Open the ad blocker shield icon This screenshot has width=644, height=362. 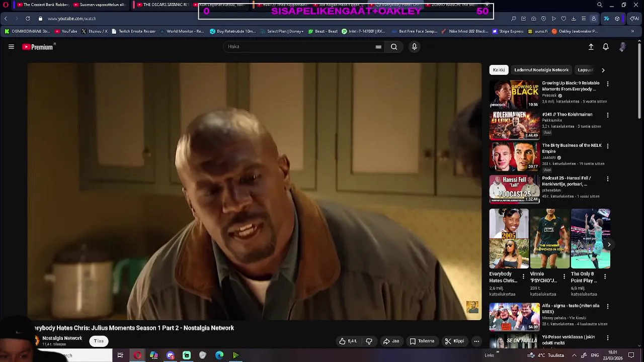tap(543, 19)
